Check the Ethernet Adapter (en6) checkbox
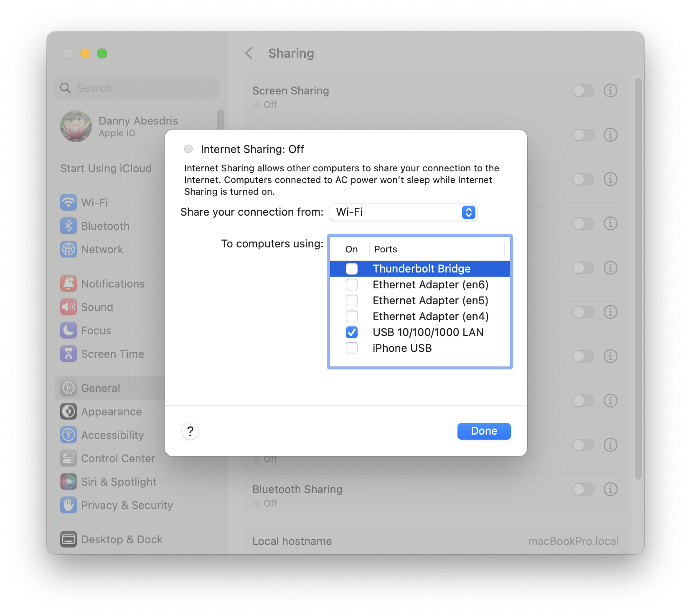Image resolution: width=691 pixels, height=616 pixels. (x=352, y=285)
